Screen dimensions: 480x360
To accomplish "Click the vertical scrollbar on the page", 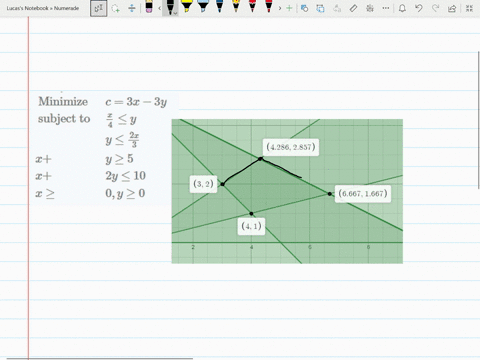I will point(479,120).
